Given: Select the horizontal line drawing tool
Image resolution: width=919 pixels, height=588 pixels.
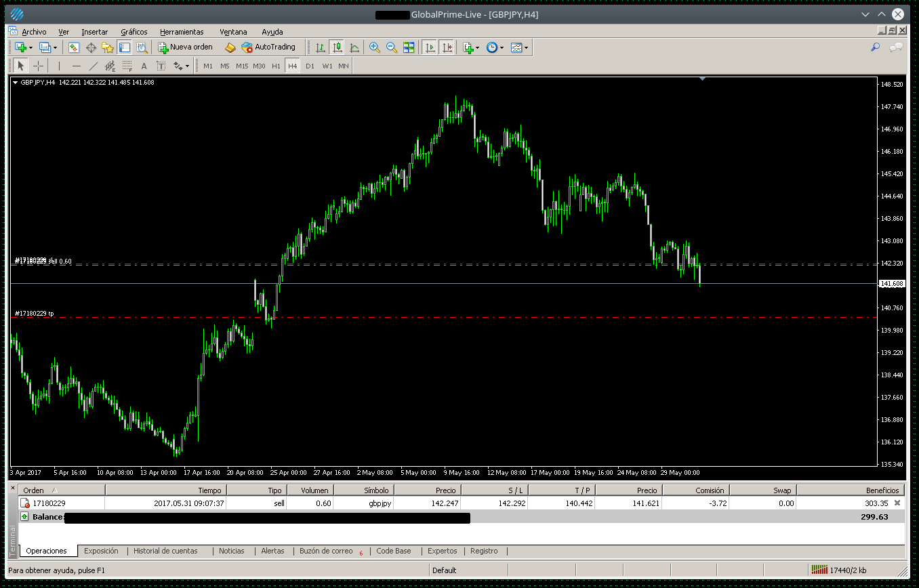Looking at the screenshot, I should pos(76,66).
